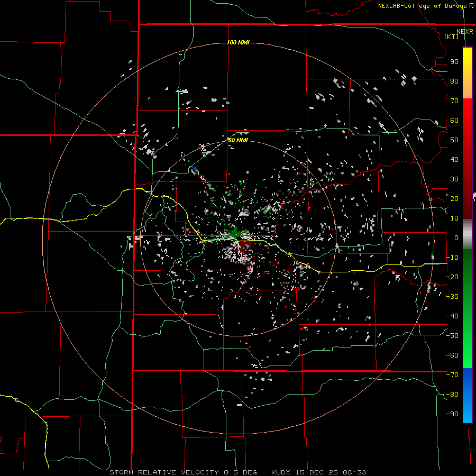
Task: Click the NEXR label above the scale
Action: pyautogui.click(x=465, y=31)
